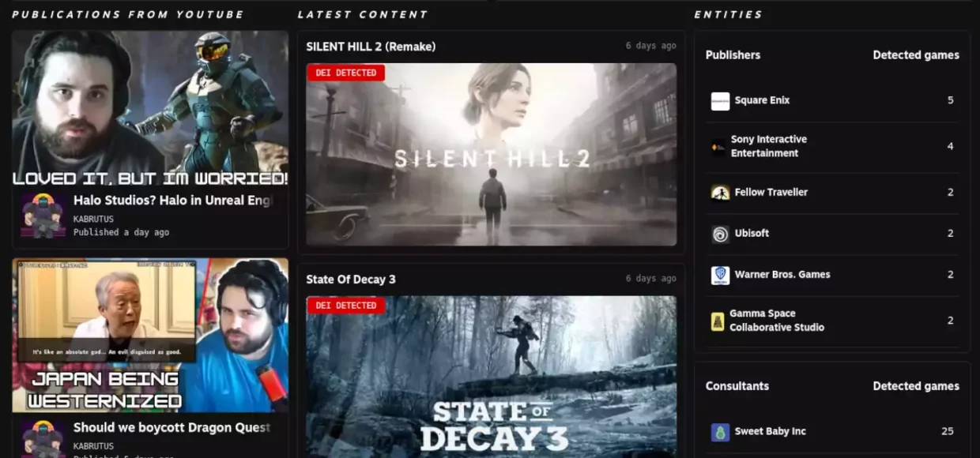
Task: Select Sony Interactive Entertainment publisher name
Action: click(x=769, y=146)
